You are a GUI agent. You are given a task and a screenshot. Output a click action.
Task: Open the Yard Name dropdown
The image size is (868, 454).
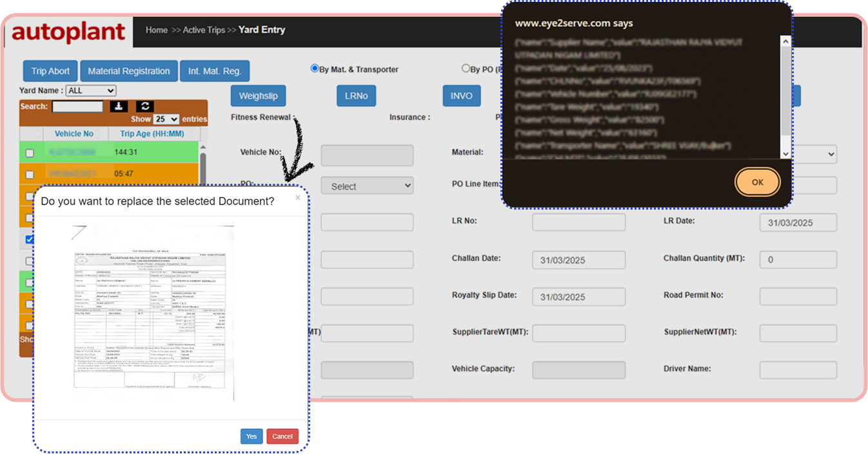tap(91, 91)
